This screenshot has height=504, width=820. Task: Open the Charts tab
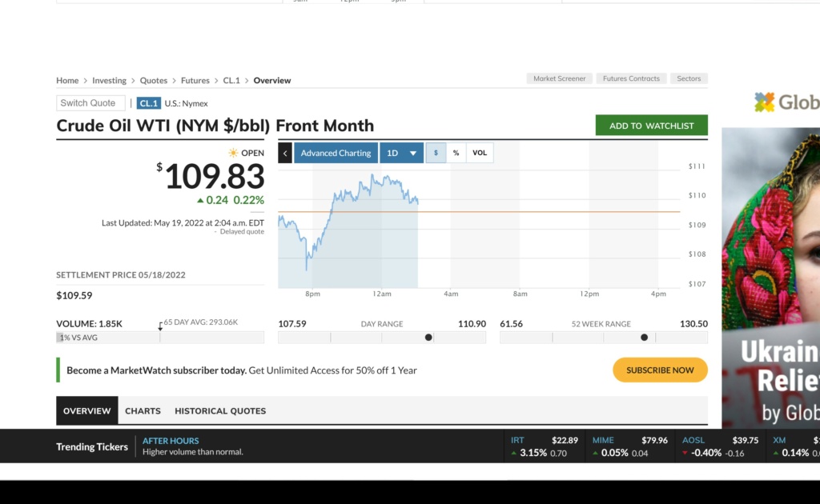(x=143, y=410)
